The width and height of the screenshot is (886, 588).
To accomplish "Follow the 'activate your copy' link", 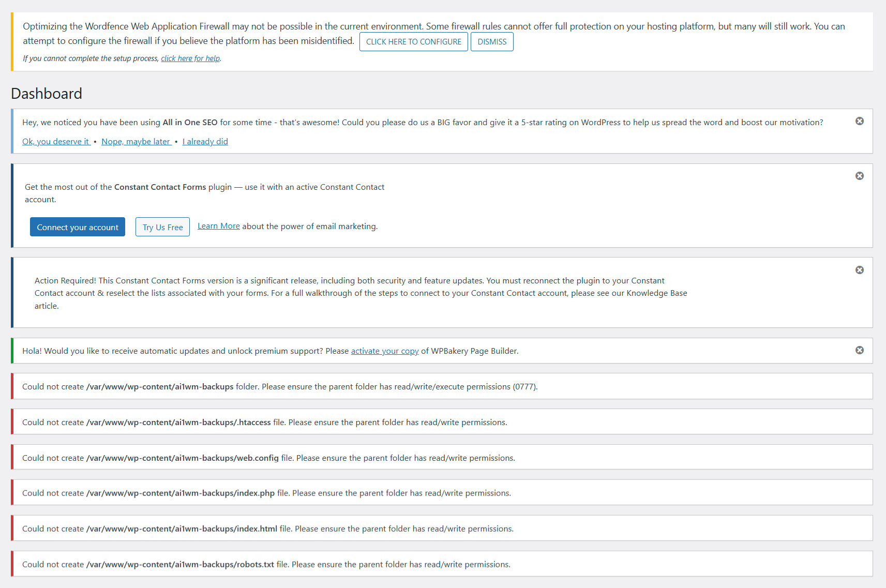I will (385, 351).
